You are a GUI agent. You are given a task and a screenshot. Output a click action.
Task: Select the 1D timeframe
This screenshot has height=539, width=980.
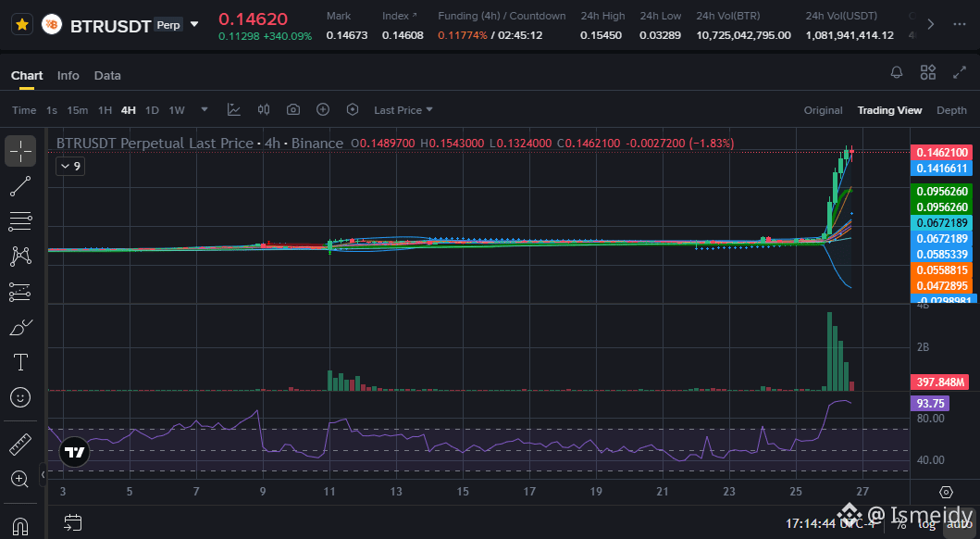point(152,110)
